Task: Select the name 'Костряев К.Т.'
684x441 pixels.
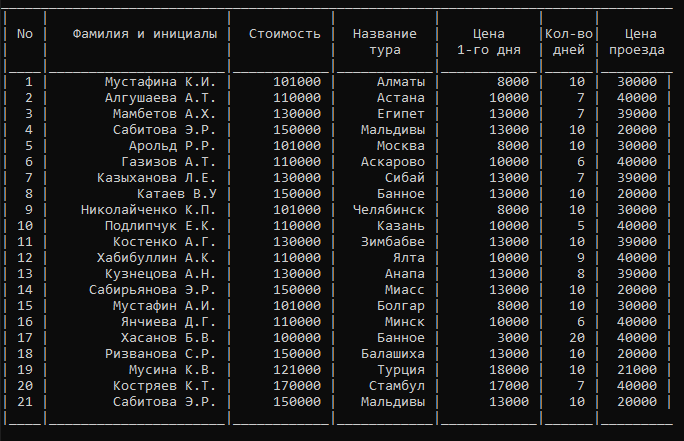Action: coord(164,386)
